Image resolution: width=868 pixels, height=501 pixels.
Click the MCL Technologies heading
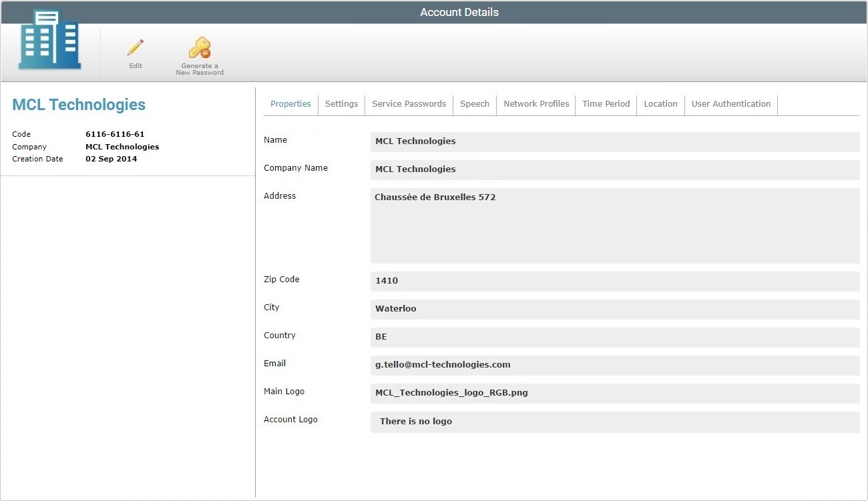click(78, 105)
